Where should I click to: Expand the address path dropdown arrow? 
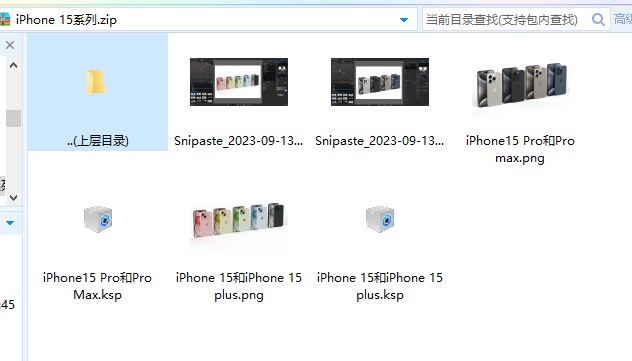(x=404, y=20)
